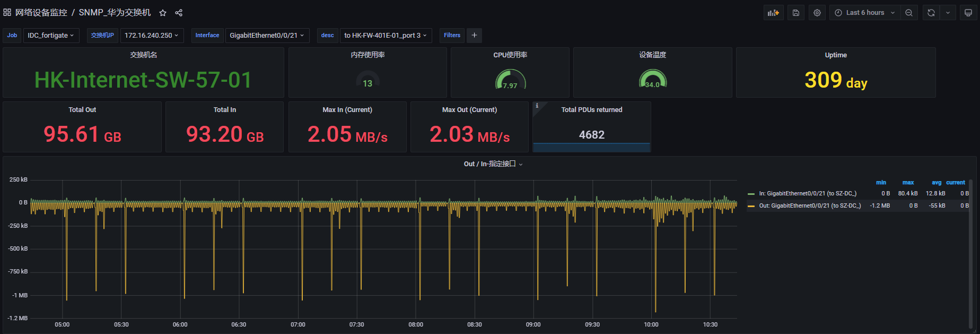
Task: Add a new ad-hoc filter
Action: (474, 35)
